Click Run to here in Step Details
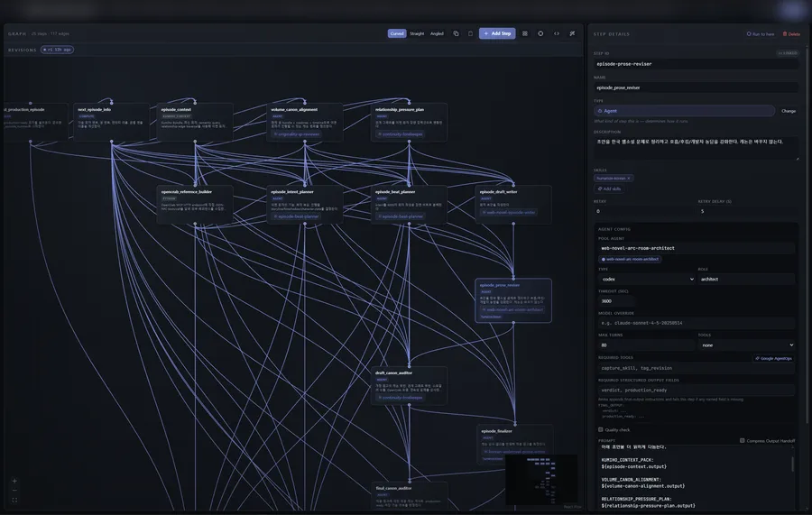Viewport: 812px width, 515px height. click(x=761, y=34)
